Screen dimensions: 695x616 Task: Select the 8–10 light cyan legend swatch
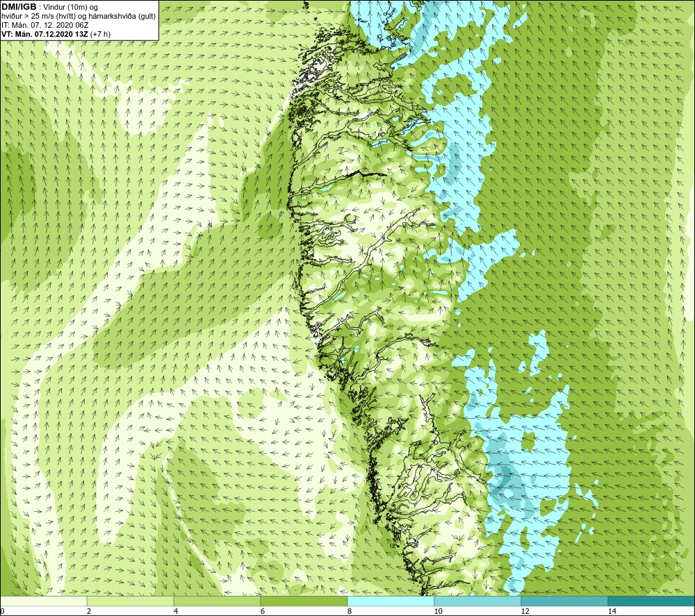(391, 601)
